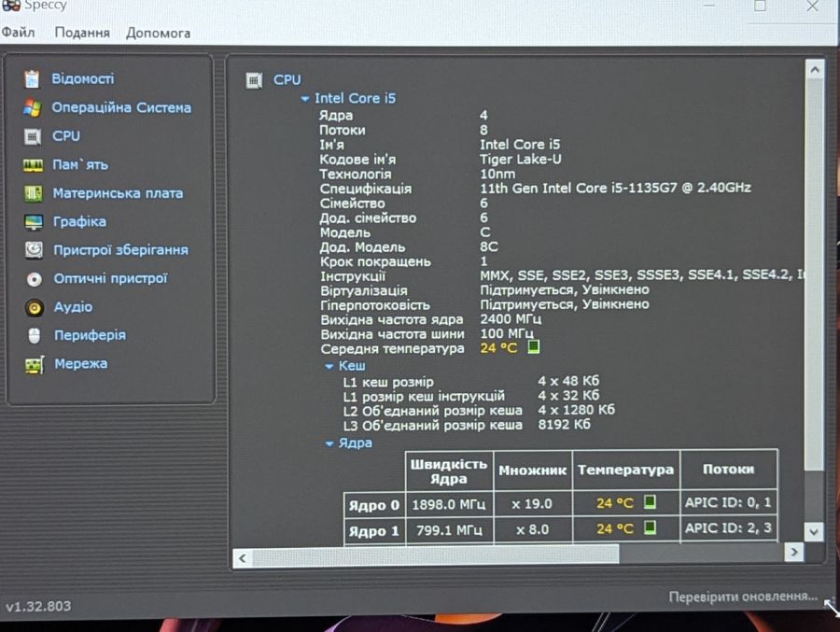
Task: Click the horizontal scrollbar thumb
Action: pyautogui.click(x=436, y=555)
